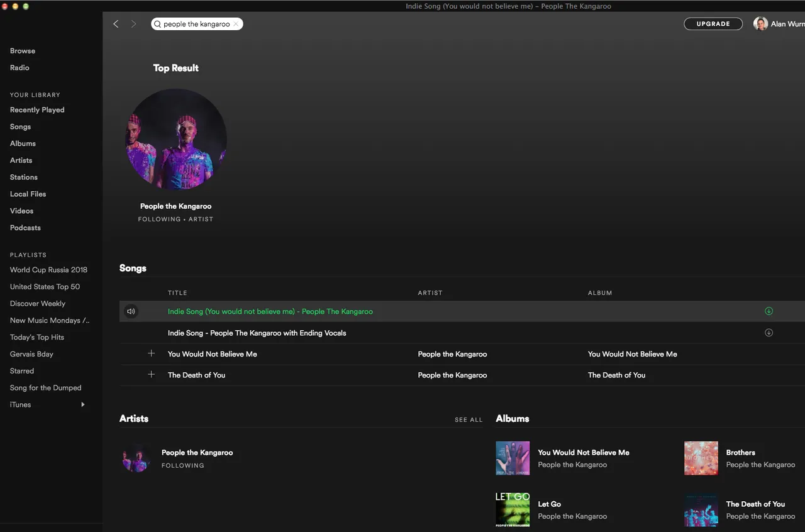Open Alan's profile avatar
The height and width of the screenshot is (532, 805).
(x=760, y=24)
